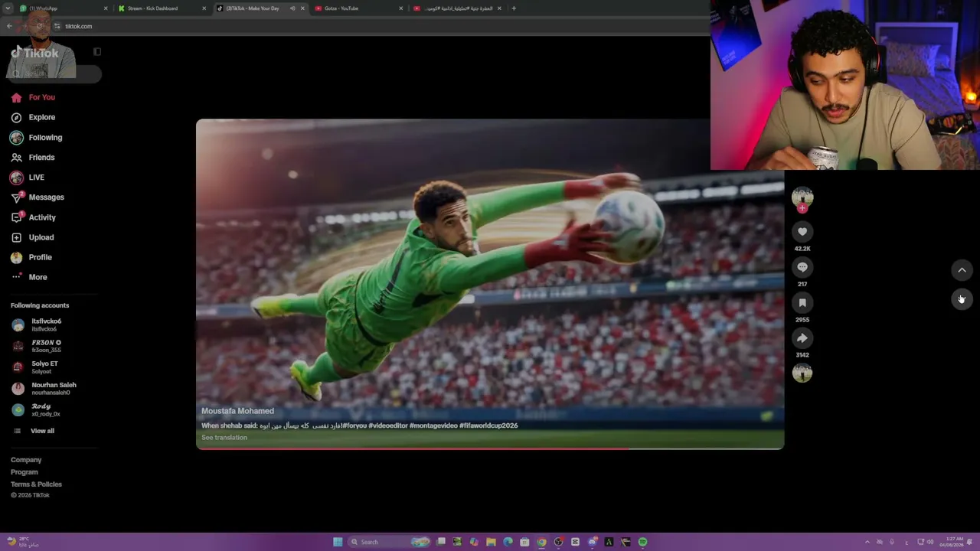Open Moustafa Mohamed's profile from caption

237,411
